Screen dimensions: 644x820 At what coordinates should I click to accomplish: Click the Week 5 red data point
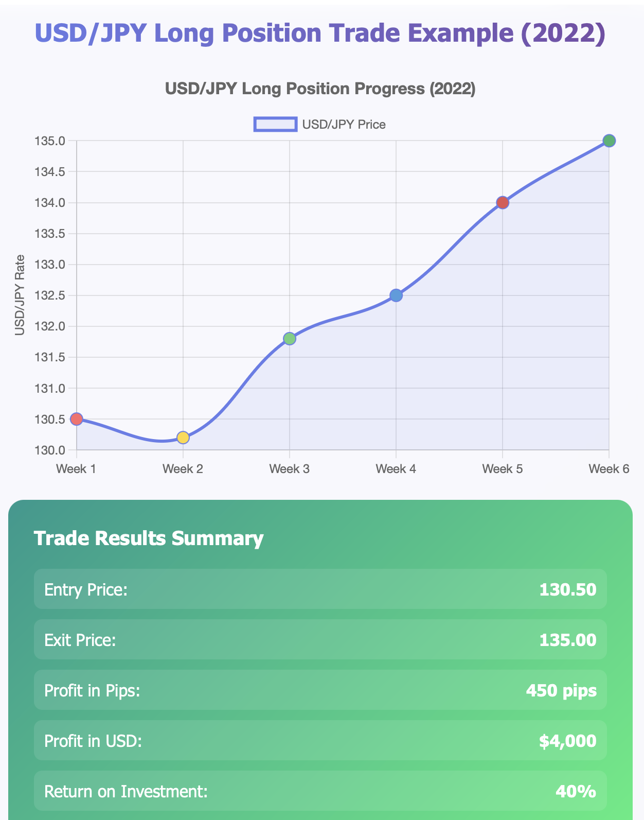503,202
